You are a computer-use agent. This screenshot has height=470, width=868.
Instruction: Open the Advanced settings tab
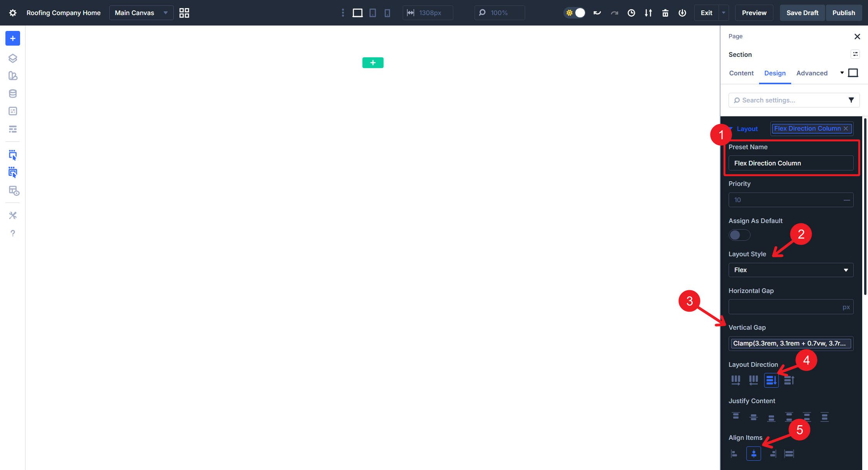812,73
